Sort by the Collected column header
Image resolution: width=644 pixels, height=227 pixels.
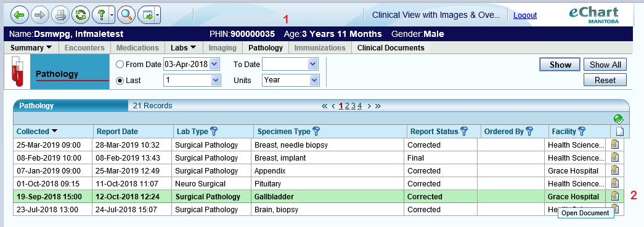point(53,132)
